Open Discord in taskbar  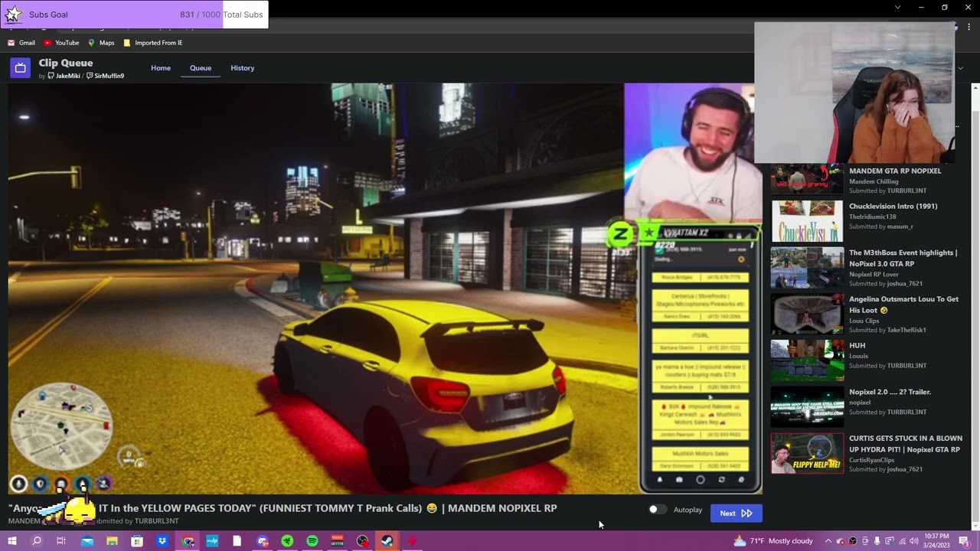coord(263,541)
